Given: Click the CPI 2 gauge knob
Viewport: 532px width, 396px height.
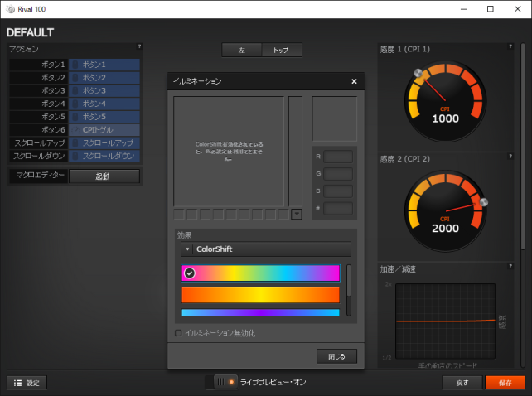Looking at the screenshot, I should 484,202.
